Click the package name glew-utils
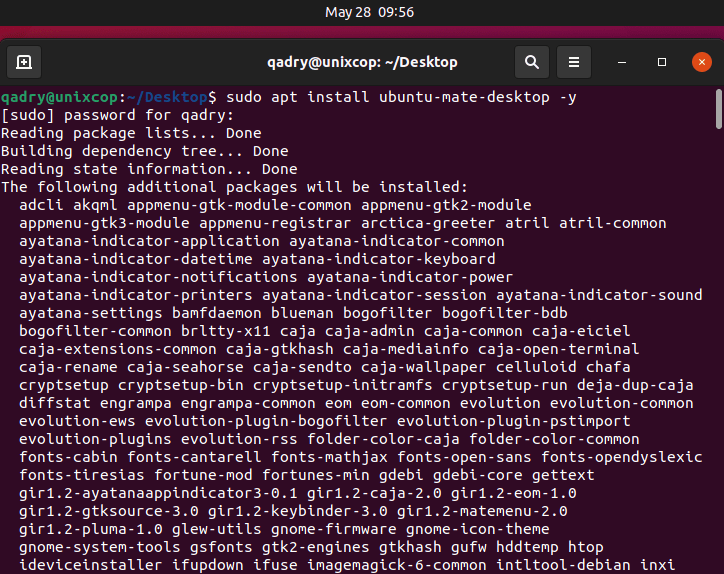Viewport: 724px width, 574px height. point(217,530)
